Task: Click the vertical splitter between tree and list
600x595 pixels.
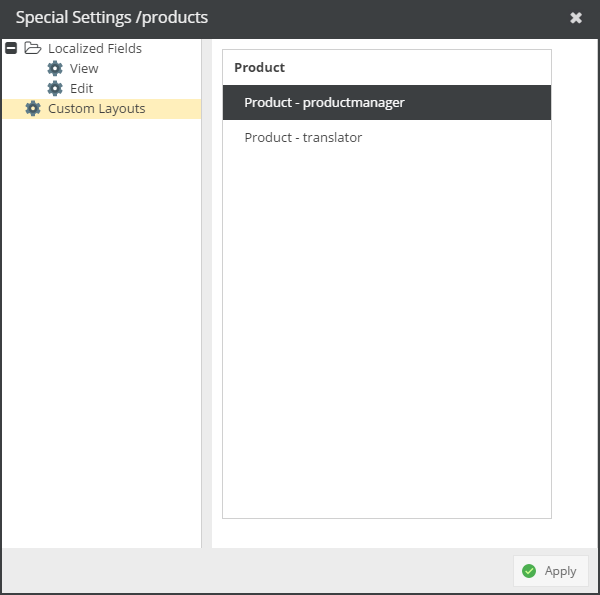Action: coord(206,300)
